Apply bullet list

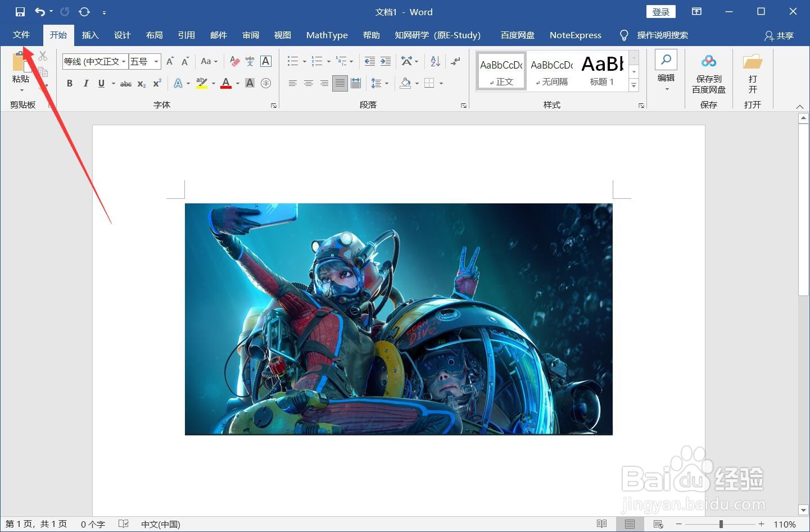[292, 61]
